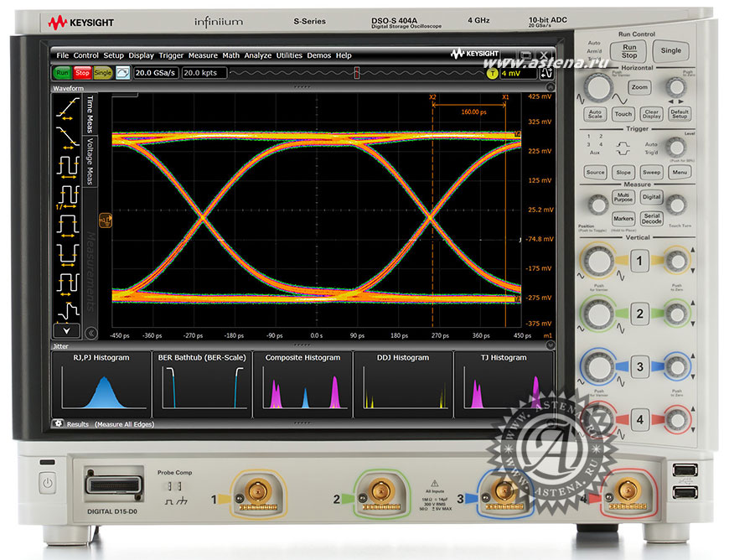Open the Display menu
This screenshot has height=560, width=729.
pyautogui.click(x=141, y=55)
